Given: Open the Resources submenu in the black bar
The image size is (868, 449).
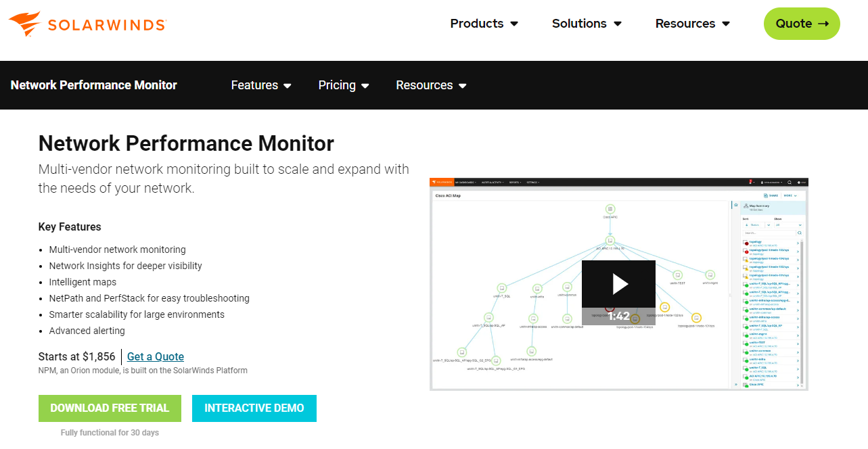Looking at the screenshot, I should [432, 85].
